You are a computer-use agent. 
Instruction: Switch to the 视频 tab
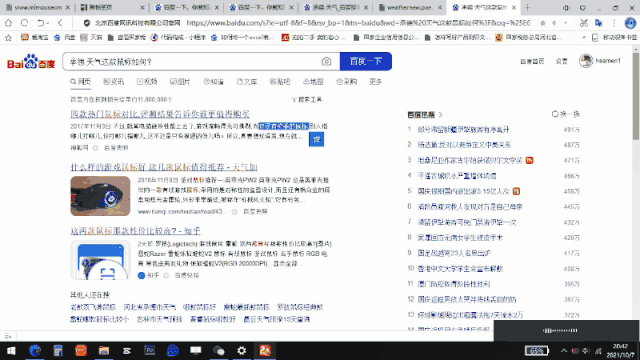point(147,82)
